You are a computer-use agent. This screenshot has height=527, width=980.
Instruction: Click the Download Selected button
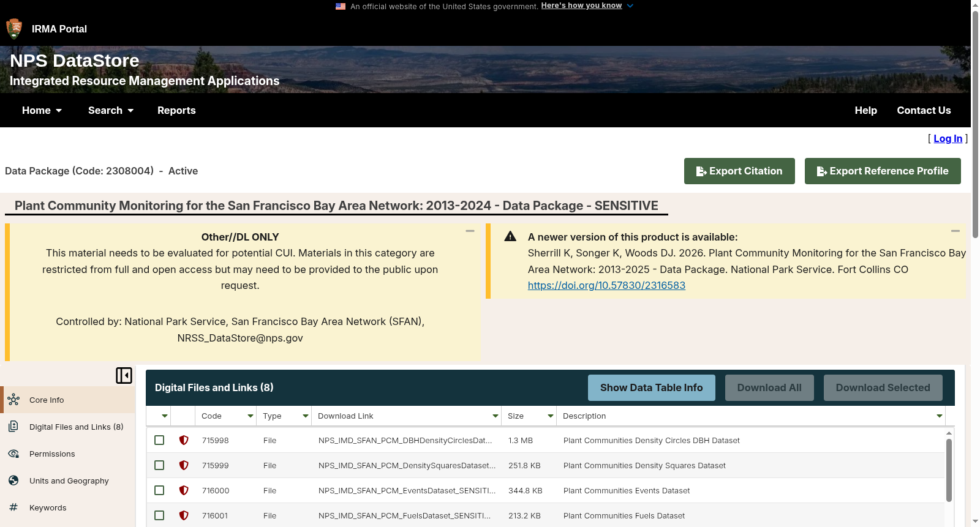883,387
